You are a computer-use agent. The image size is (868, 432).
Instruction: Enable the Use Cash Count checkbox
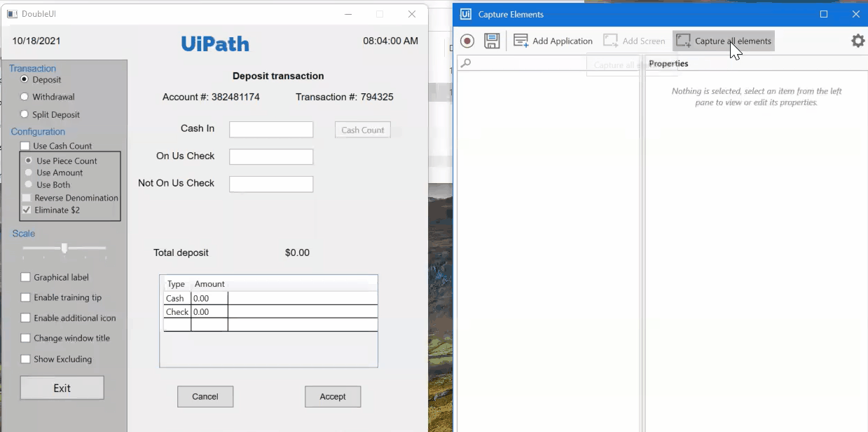25,146
